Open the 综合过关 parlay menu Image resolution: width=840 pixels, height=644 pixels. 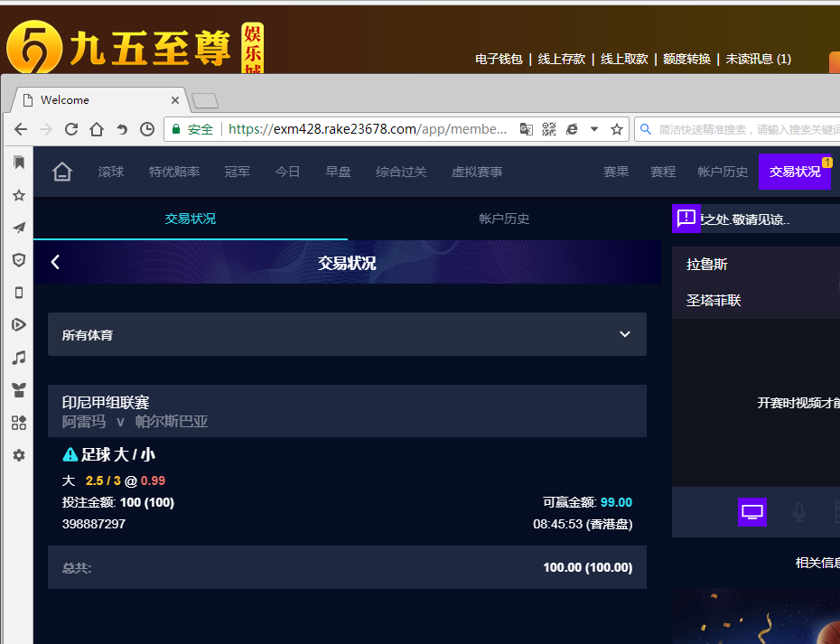point(401,172)
